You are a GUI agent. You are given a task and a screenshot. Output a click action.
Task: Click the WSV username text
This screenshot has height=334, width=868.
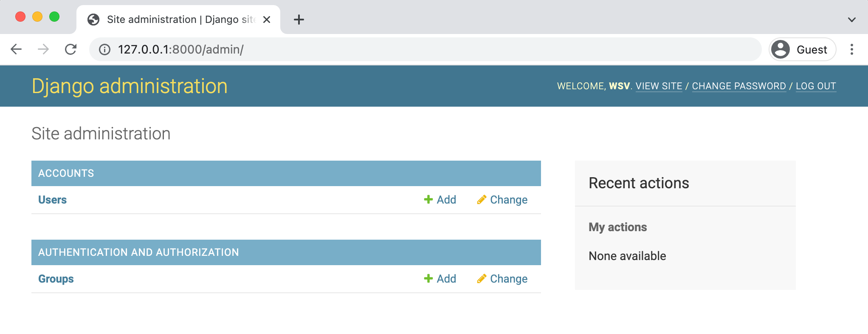coord(620,86)
